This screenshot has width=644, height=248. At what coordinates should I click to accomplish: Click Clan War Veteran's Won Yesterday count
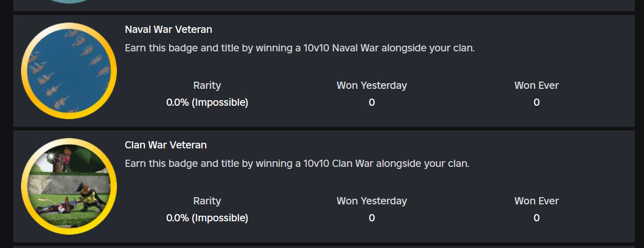click(372, 218)
